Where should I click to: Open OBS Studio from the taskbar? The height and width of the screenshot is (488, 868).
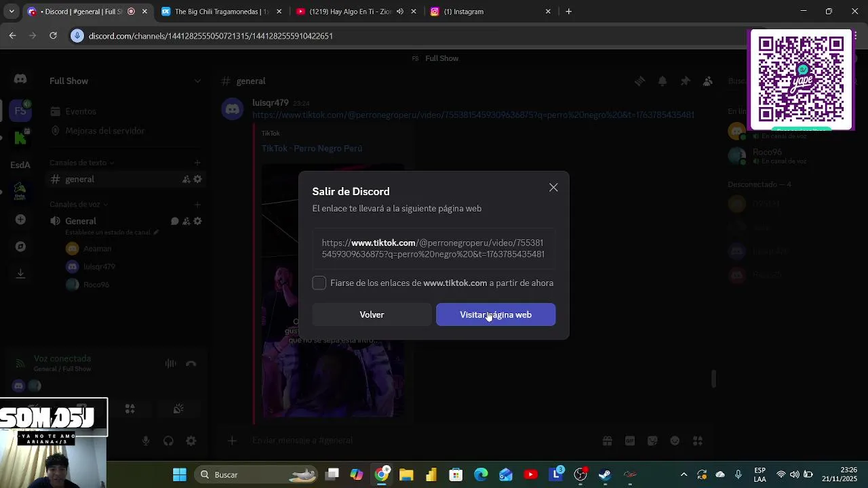pos(580,474)
